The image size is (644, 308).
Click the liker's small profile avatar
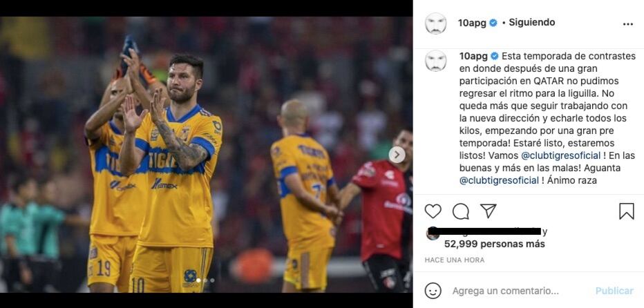click(433, 233)
